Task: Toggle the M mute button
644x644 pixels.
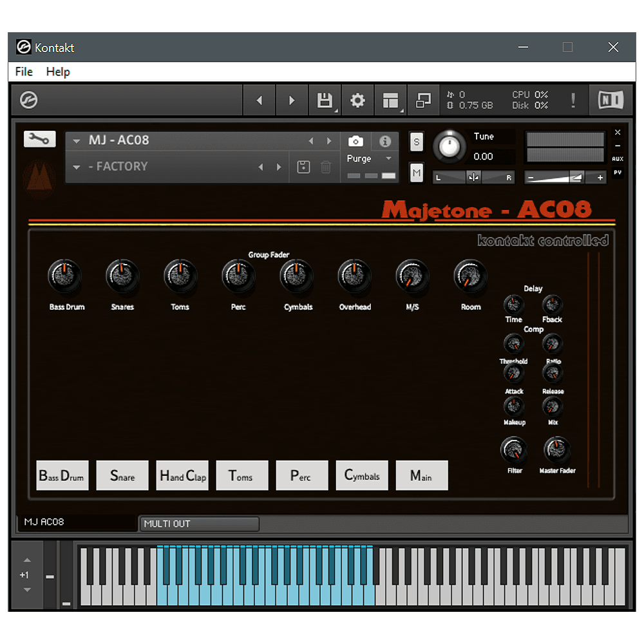Action: point(417,173)
